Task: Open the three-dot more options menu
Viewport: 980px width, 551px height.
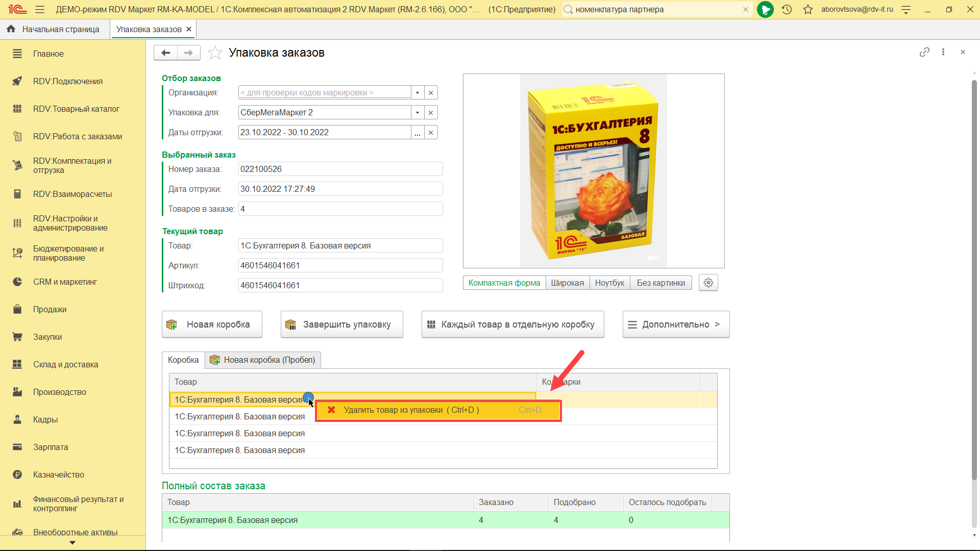Action: coord(943,52)
